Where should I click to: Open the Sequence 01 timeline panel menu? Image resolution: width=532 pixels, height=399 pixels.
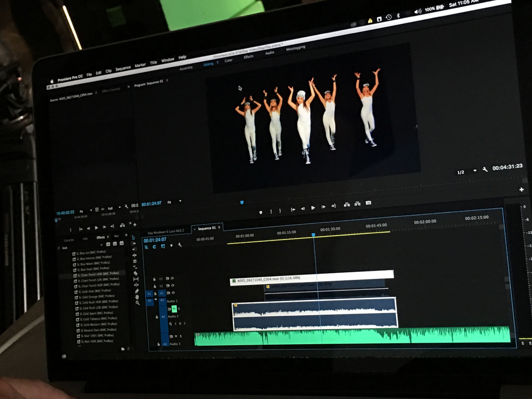click(x=219, y=227)
